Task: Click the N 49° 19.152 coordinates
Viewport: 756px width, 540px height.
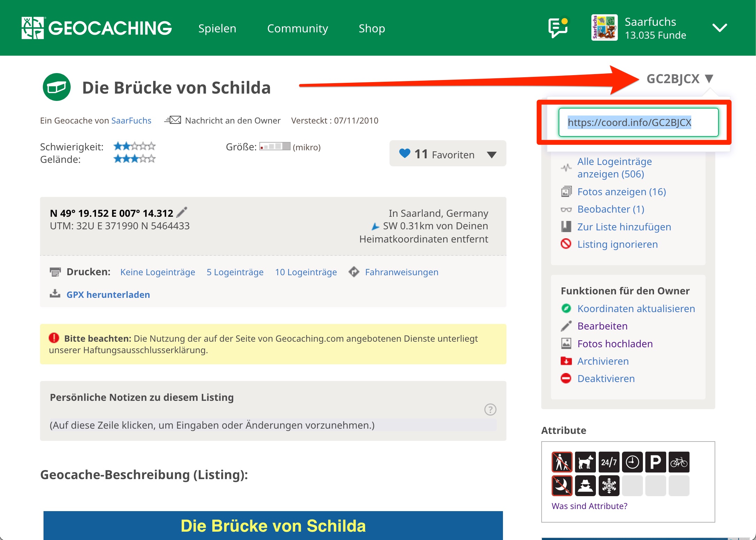Action: [x=111, y=213]
